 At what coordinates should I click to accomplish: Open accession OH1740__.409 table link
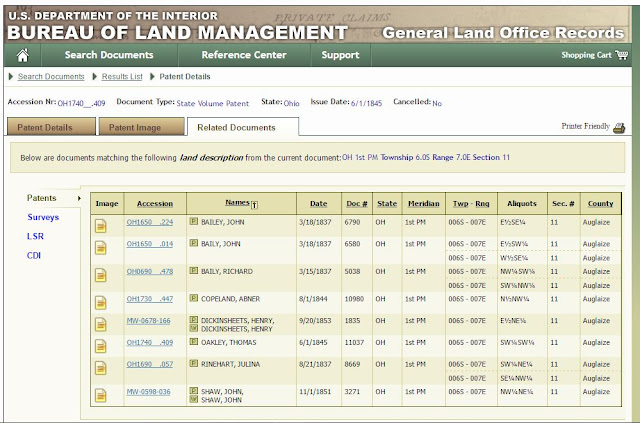(x=150, y=342)
